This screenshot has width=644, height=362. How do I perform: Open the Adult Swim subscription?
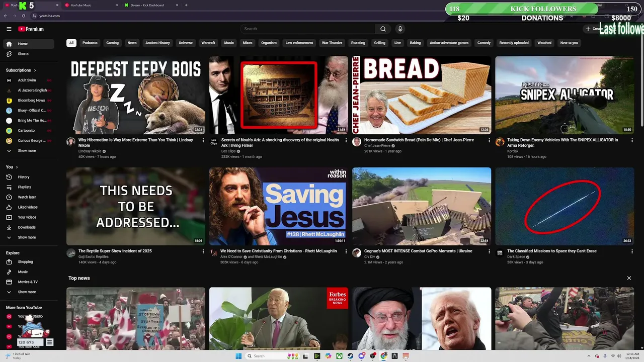[x=28, y=80]
